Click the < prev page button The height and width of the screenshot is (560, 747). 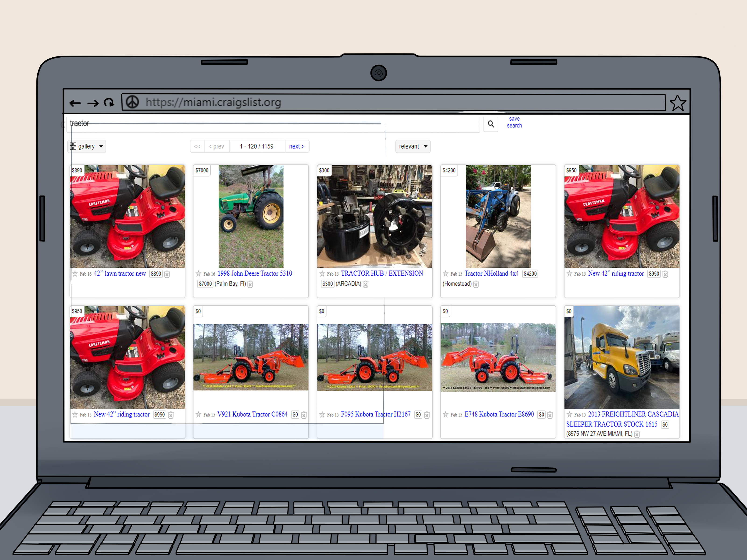point(216,147)
